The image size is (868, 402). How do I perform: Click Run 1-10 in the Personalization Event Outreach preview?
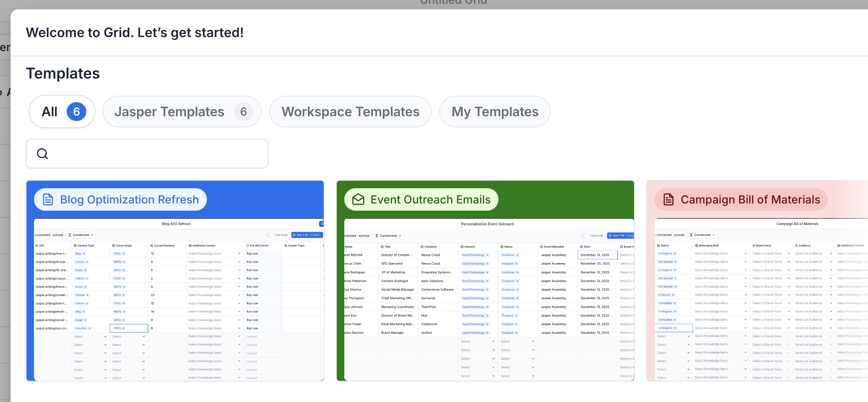(620, 236)
